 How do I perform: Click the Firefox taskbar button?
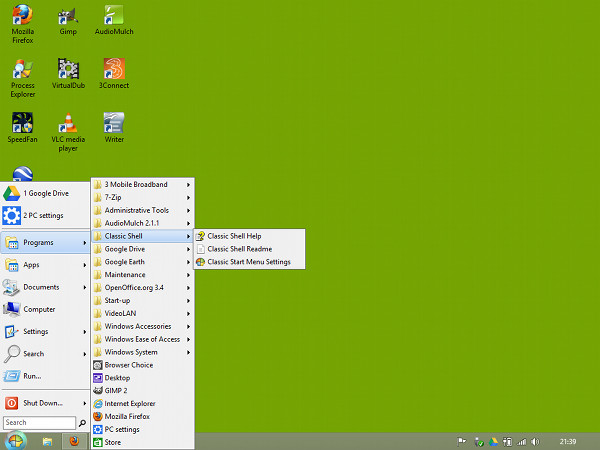74,441
